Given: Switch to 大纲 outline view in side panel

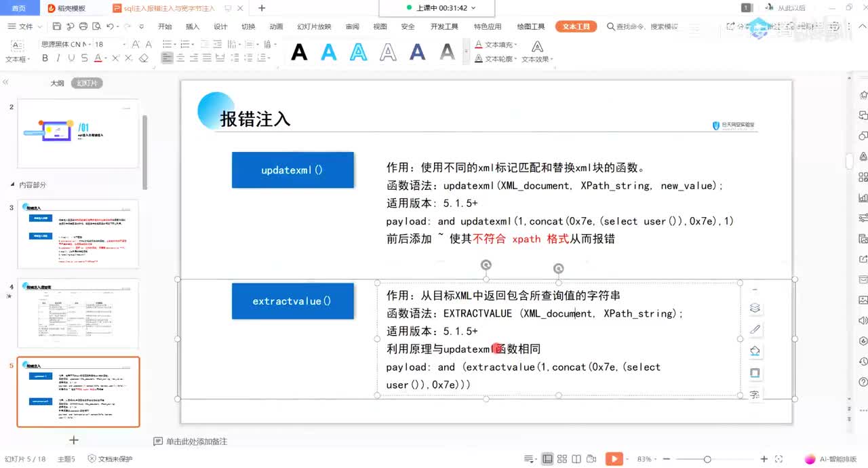Looking at the screenshot, I should (57, 83).
